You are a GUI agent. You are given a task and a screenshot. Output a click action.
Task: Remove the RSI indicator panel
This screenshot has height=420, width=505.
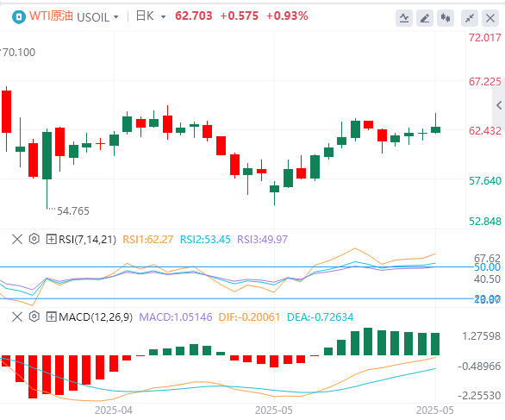pyautogui.click(x=17, y=239)
